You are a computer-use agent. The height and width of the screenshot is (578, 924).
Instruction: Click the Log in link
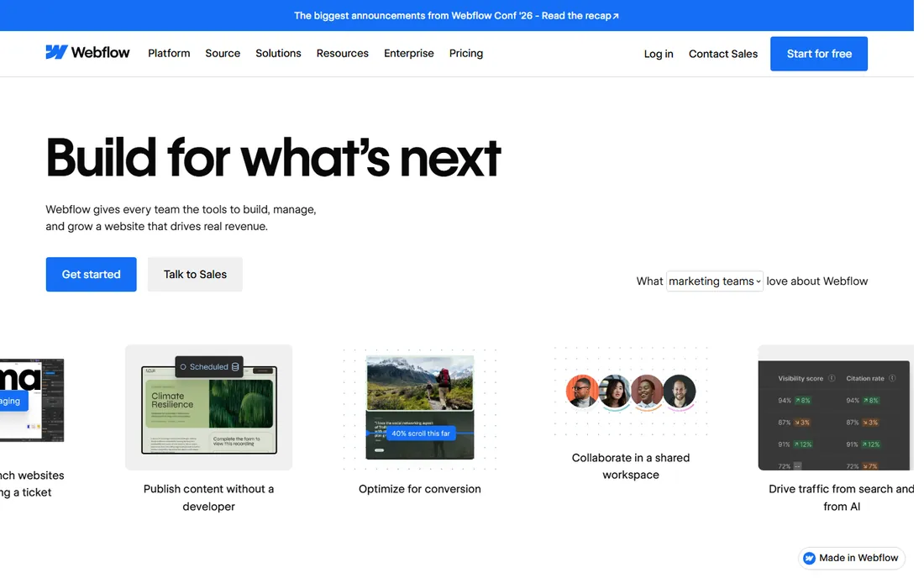659,54
